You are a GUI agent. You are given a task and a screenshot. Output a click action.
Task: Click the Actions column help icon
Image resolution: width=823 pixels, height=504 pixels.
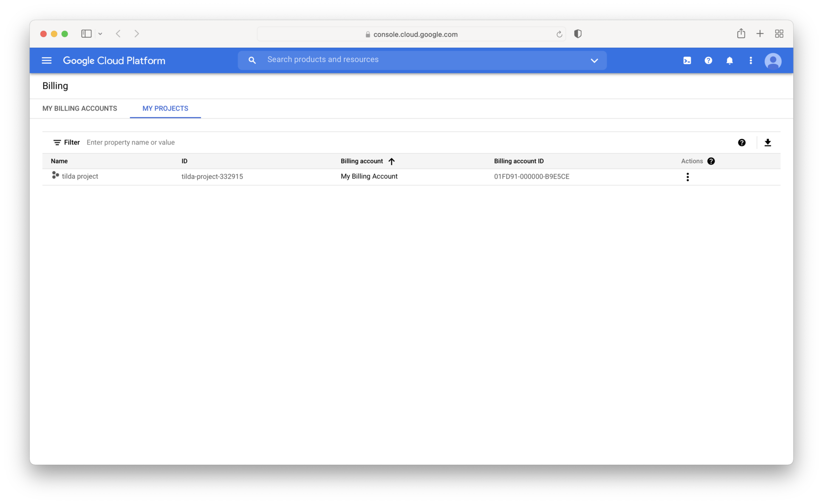point(711,161)
